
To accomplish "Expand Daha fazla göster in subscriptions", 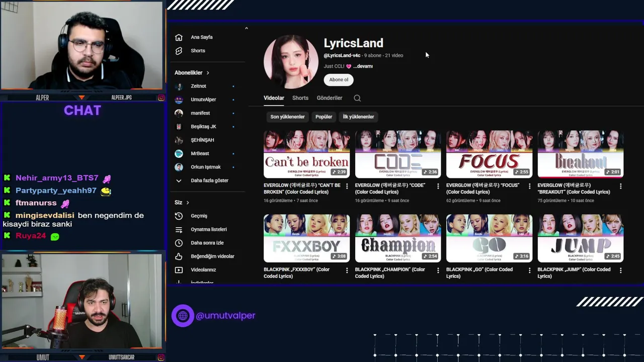I will click(209, 180).
